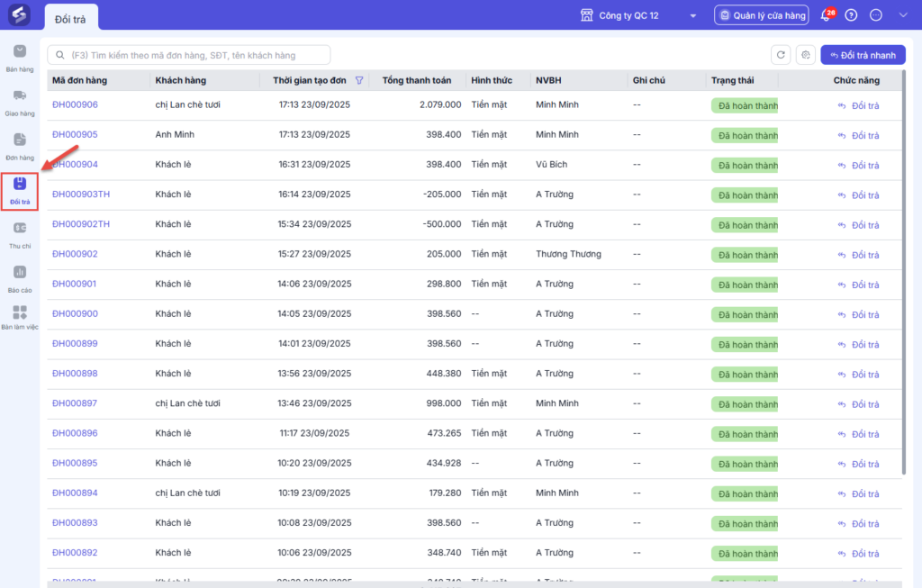Viewport: 922px width, 588px height.
Task: Open Báo cáo reports from sidebar
Action: pos(19,278)
